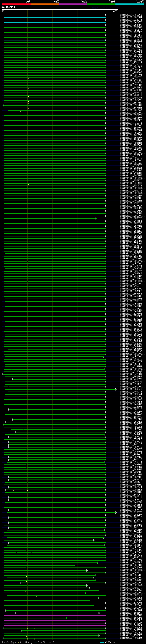The height and width of the screenshot is (644, 146).
Task: Select hit UniRef100_A9SPG7
Action: pyautogui.click(x=131, y=27)
